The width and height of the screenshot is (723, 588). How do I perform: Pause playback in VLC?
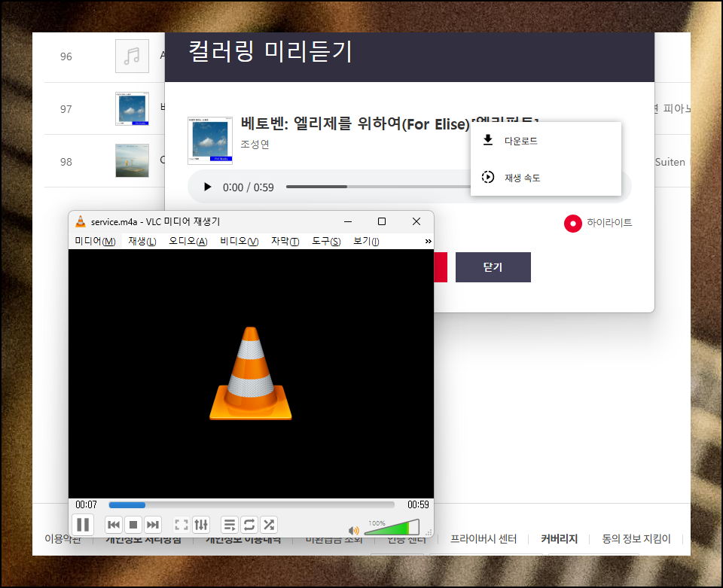click(83, 525)
